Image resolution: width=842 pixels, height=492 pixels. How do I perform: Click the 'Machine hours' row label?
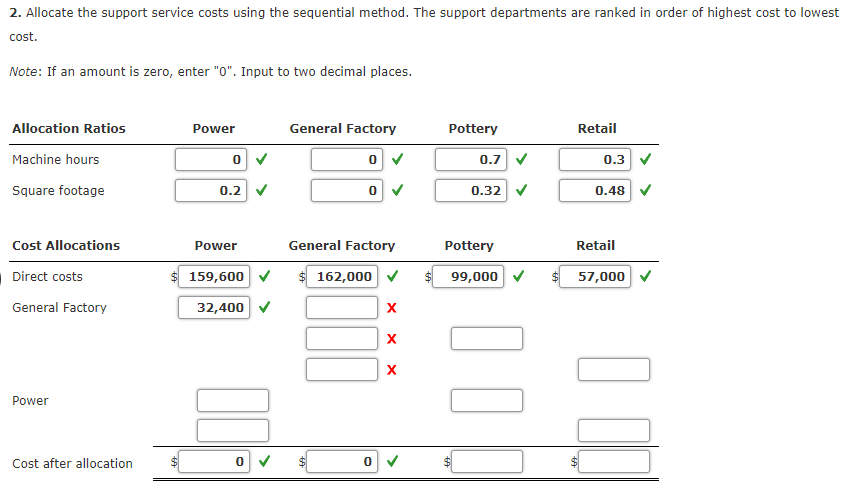click(x=56, y=160)
